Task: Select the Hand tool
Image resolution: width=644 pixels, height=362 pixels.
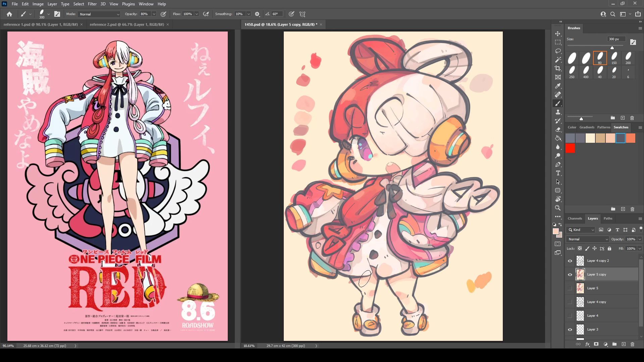Action: click(x=558, y=199)
